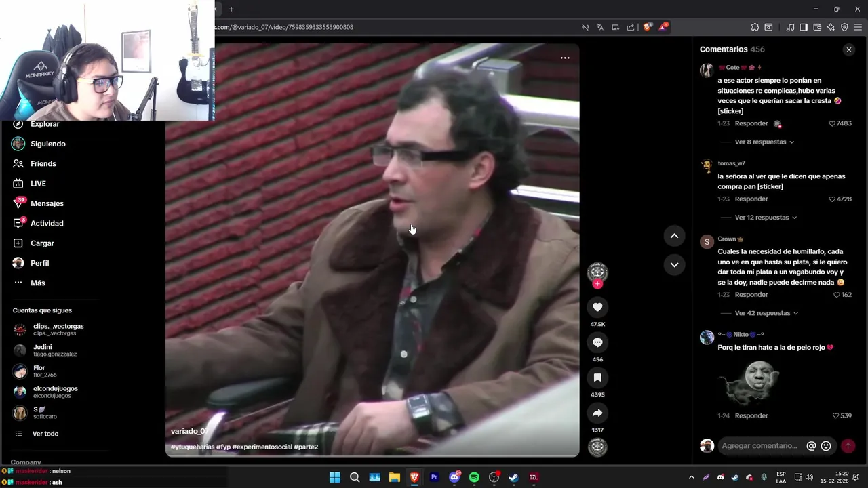This screenshot has width=868, height=488.
Task: Click #parte2 hashtag in caption
Action: pos(306,447)
